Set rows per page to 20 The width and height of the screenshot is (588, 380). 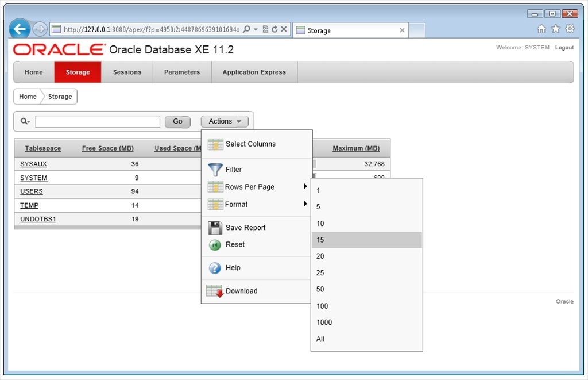point(367,256)
